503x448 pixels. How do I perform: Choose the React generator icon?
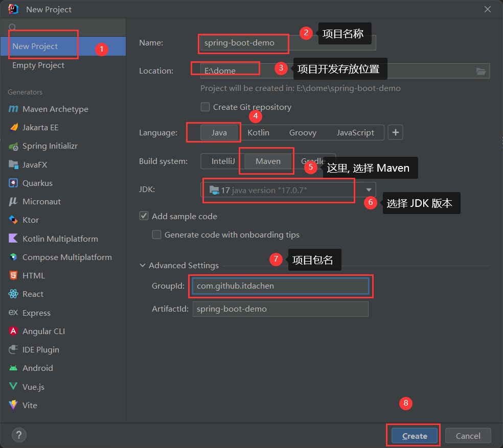pyautogui.click(x=13, y=294)
